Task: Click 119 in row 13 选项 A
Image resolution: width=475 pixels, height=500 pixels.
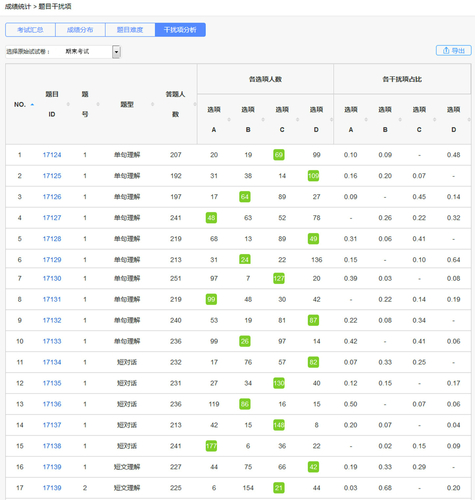Action: pyautogui.click(x=214, y=404)
